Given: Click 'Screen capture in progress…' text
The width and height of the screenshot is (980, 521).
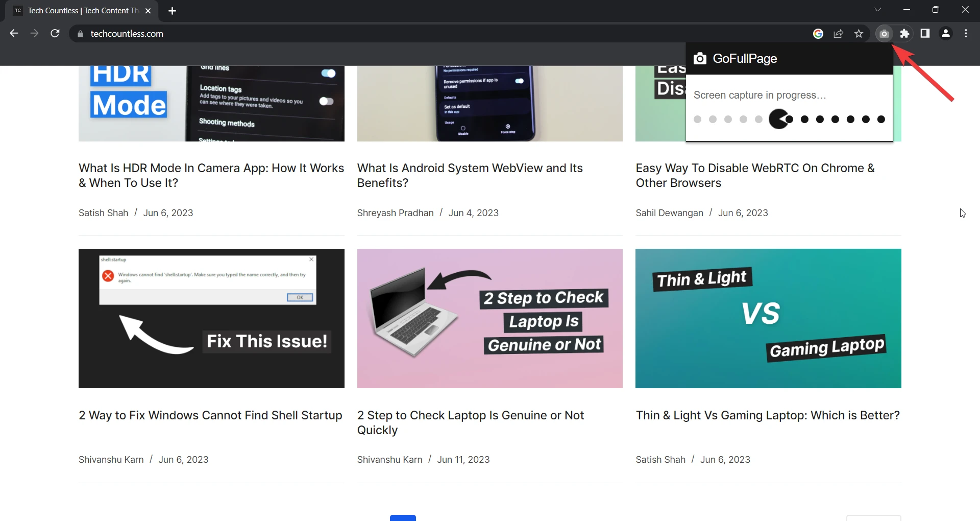Looking at the screenshot, I should tap(759, 96).
